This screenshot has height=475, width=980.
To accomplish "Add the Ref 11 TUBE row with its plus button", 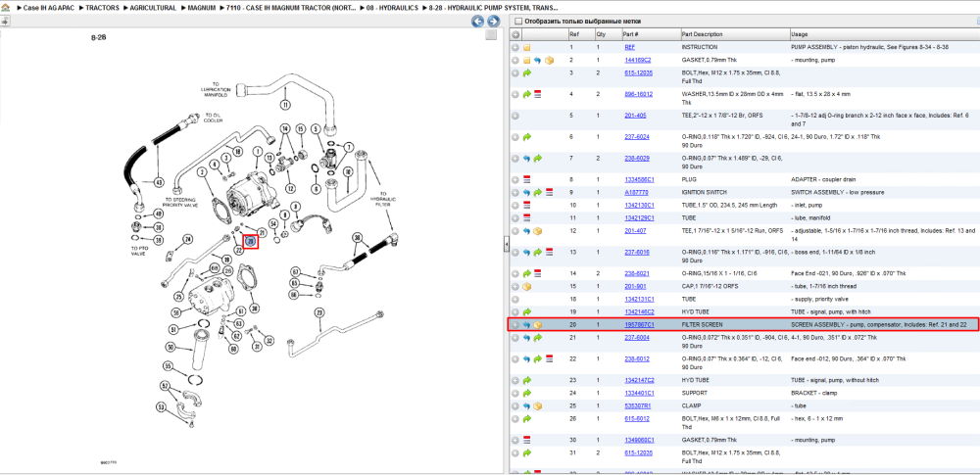I will click(515, 218).
